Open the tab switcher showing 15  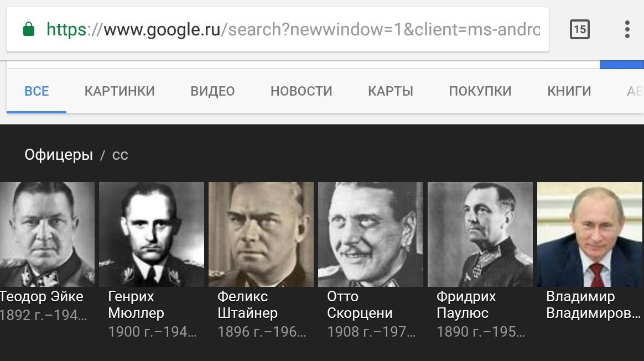pos(580,29)
